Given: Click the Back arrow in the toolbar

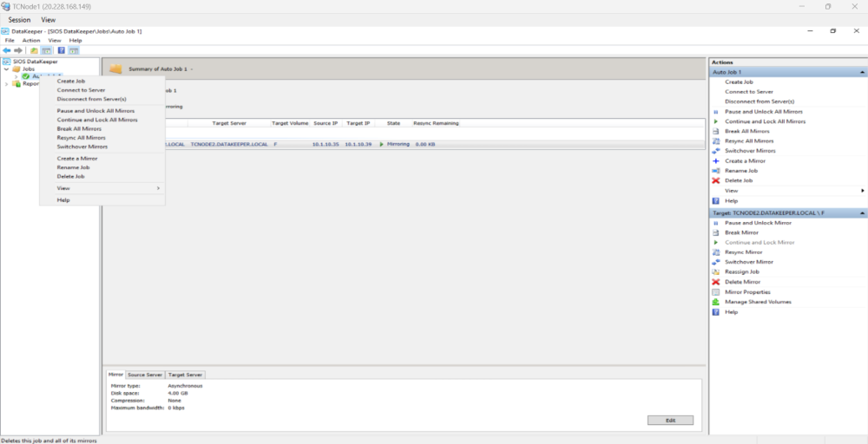Looking at the screenshot, I should pyautogui.click(x=7, y=50).
